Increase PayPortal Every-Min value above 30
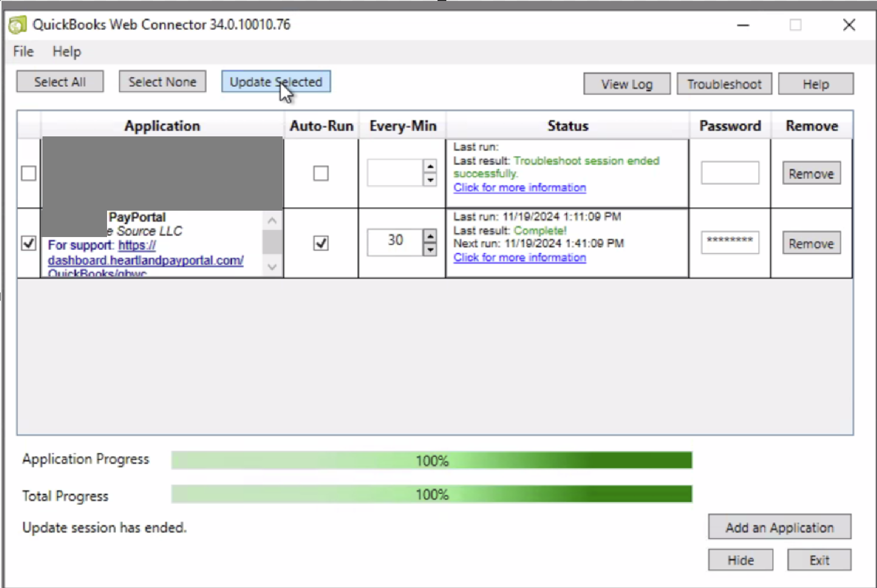 click(x=430, y=237)
